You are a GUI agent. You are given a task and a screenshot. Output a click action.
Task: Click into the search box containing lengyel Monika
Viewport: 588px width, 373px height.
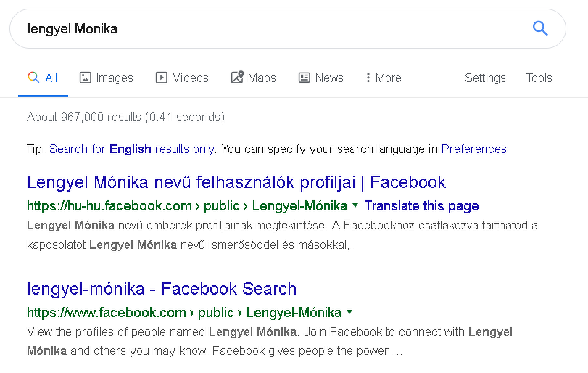[x=268, y=29]
